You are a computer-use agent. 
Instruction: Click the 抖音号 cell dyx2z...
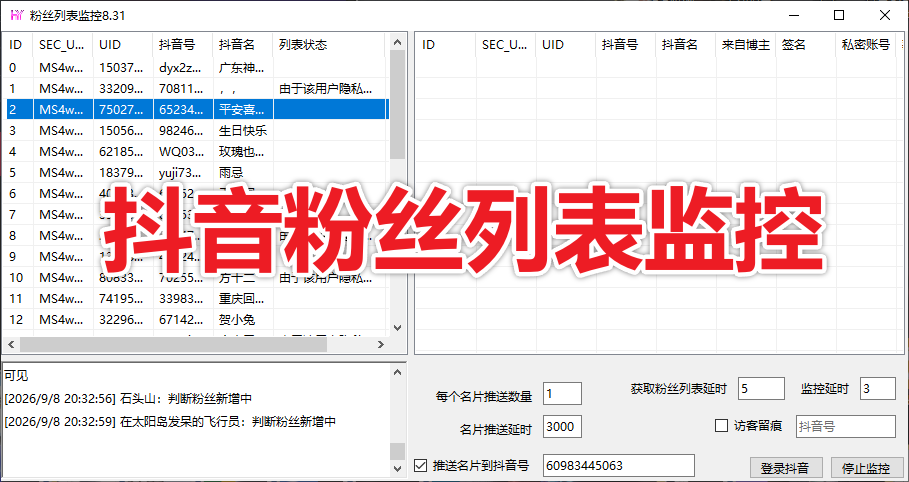point(181,68)
